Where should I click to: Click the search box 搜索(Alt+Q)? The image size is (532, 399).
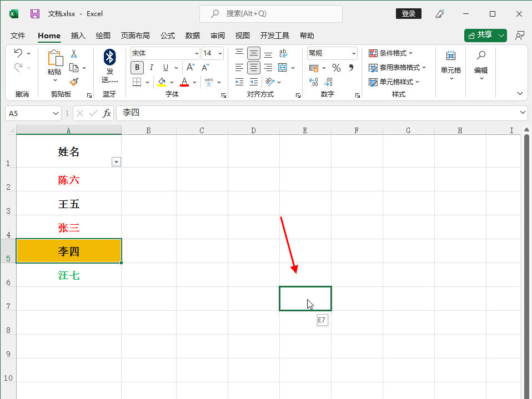click(x=271, y=14)
